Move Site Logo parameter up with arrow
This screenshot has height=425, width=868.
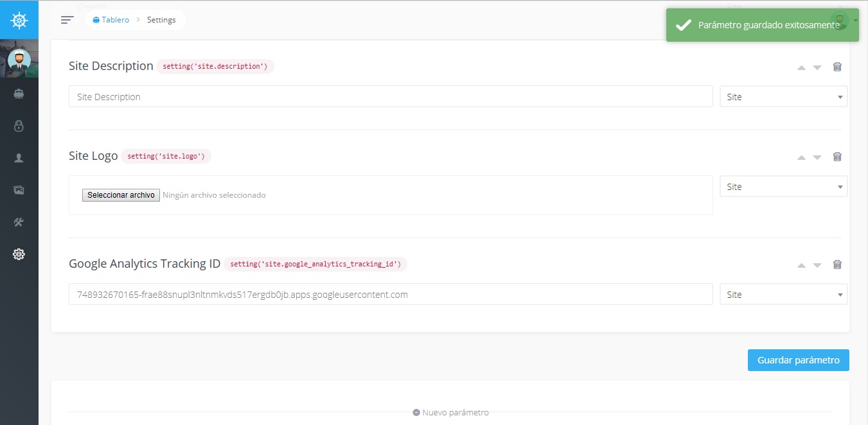(x=801, y=157)
